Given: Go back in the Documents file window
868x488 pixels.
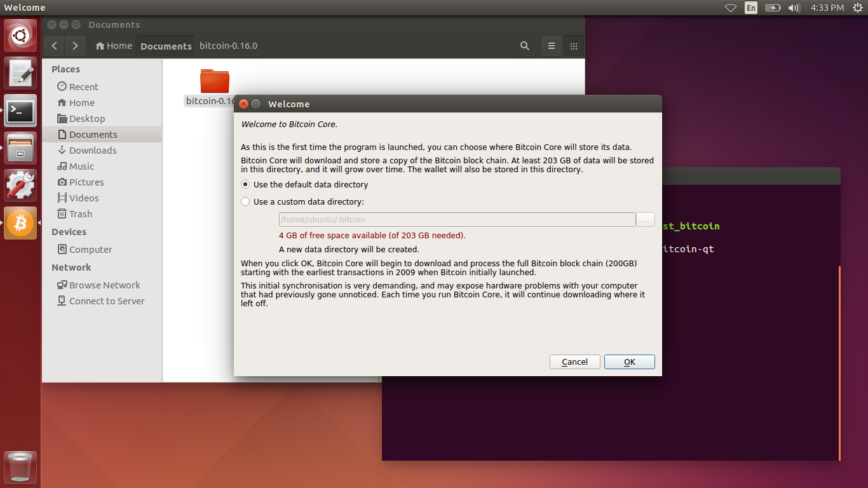Looking at the screenshot, I should (55, 46).
